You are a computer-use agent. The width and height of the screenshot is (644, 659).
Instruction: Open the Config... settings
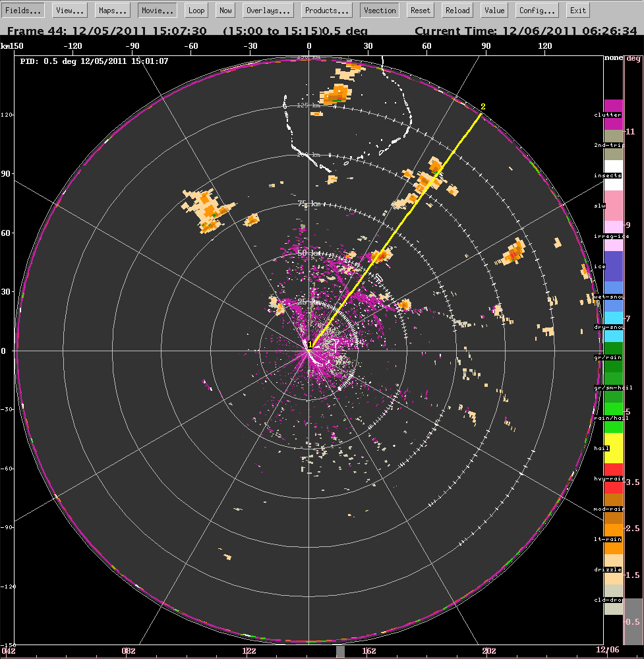(537, 11)
